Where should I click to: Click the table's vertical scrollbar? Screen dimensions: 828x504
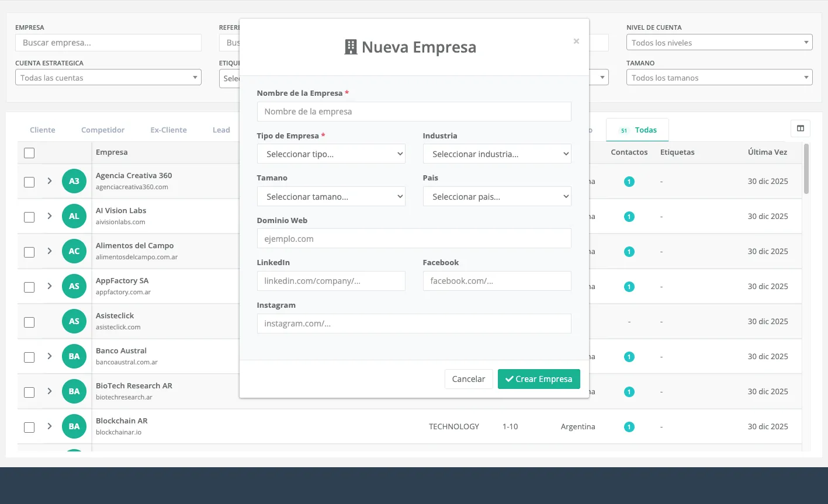point(806,168)
